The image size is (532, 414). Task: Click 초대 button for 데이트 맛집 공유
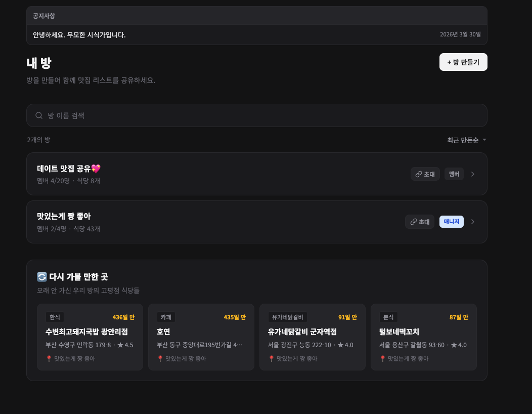click(x=425, y=174)
